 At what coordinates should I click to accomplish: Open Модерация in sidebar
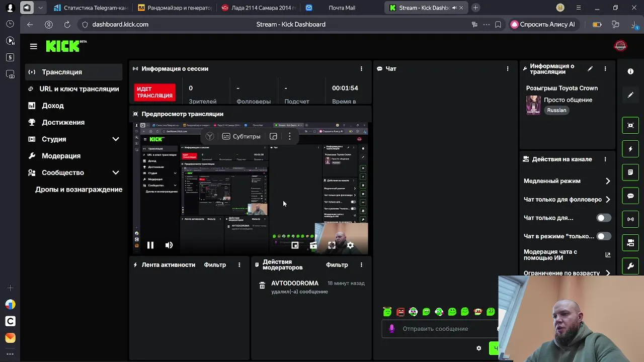73,156
